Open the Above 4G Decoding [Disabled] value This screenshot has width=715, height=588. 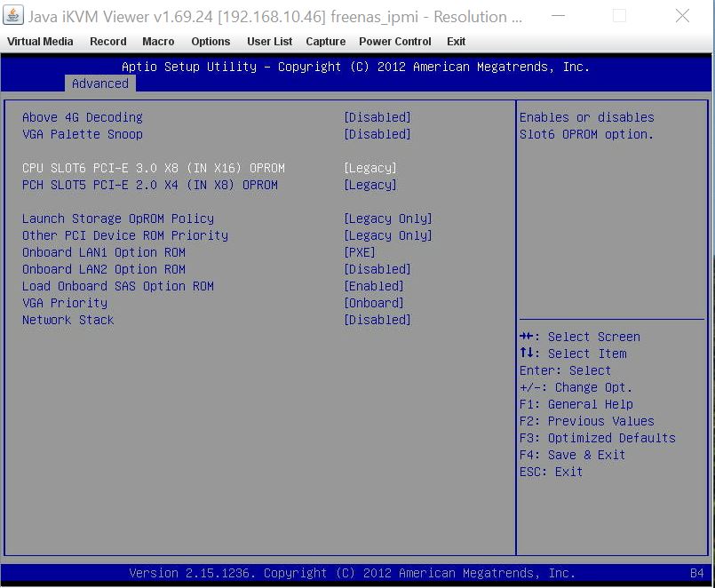click(x=377, y=117)
